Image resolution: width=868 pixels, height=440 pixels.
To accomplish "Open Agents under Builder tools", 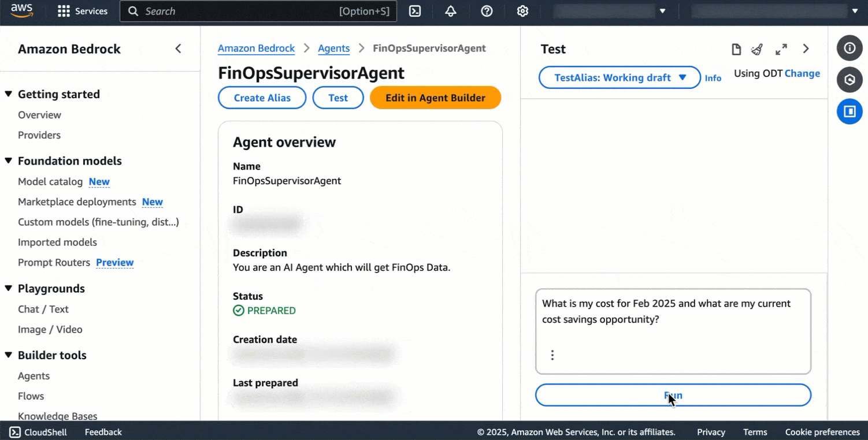I will coord(34,376).
